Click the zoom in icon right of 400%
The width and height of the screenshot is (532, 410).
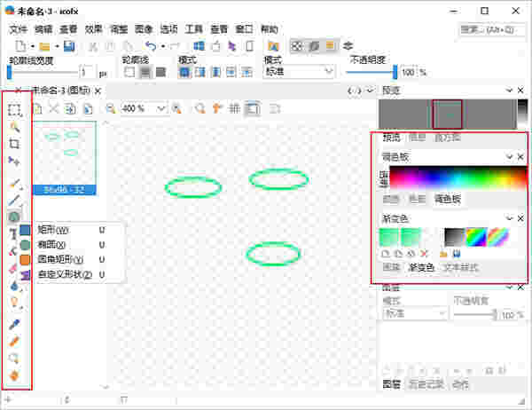click(176, 108)
